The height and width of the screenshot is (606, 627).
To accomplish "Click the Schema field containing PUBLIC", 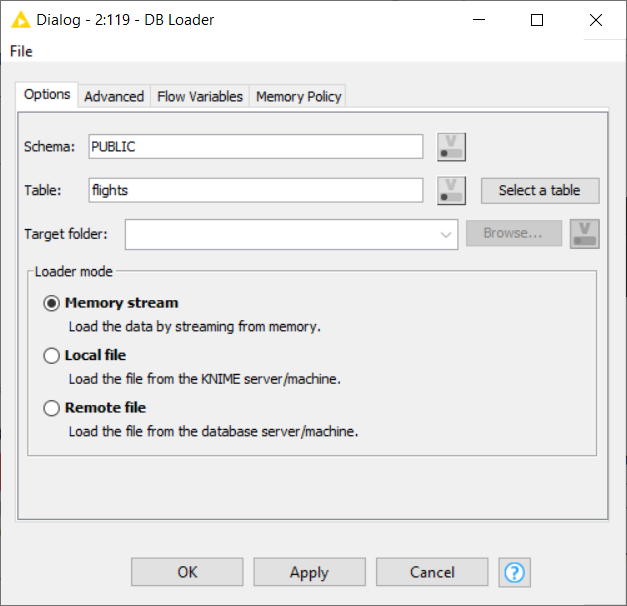I will 256,147.
